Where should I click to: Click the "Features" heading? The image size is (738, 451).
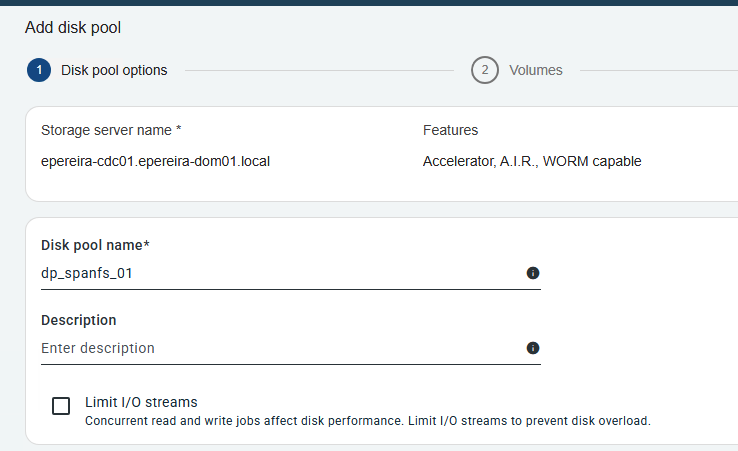[450, 130]
